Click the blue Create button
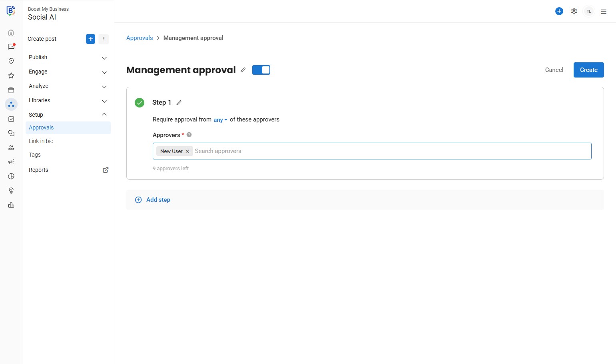The image size is (616, 364). click(x=588, y=70)
